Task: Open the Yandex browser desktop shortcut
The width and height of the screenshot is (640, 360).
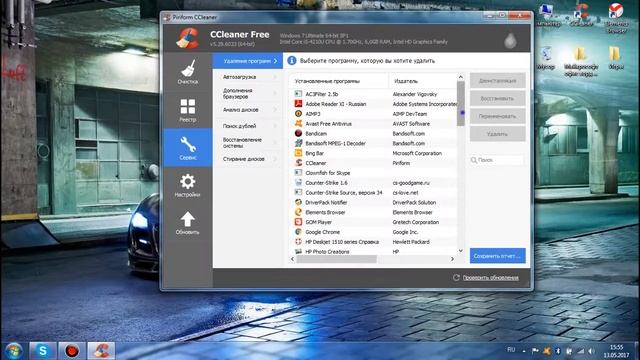Action: tap(616, 17)
